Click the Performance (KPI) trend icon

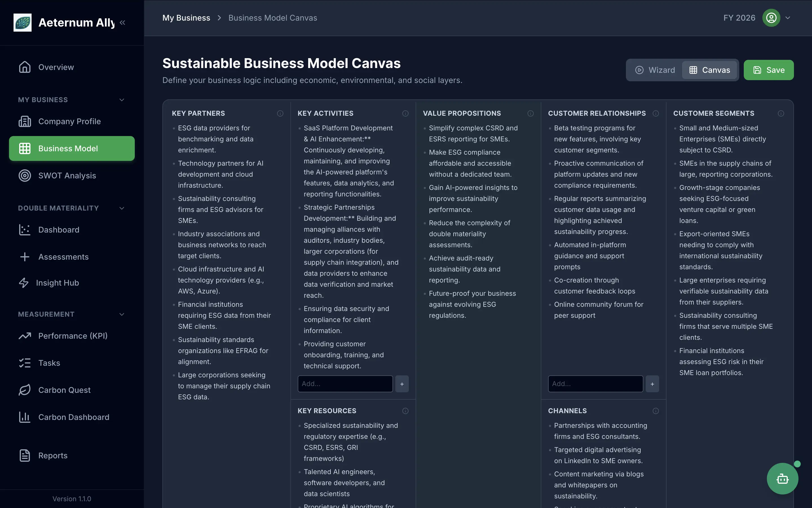(25, 336)
